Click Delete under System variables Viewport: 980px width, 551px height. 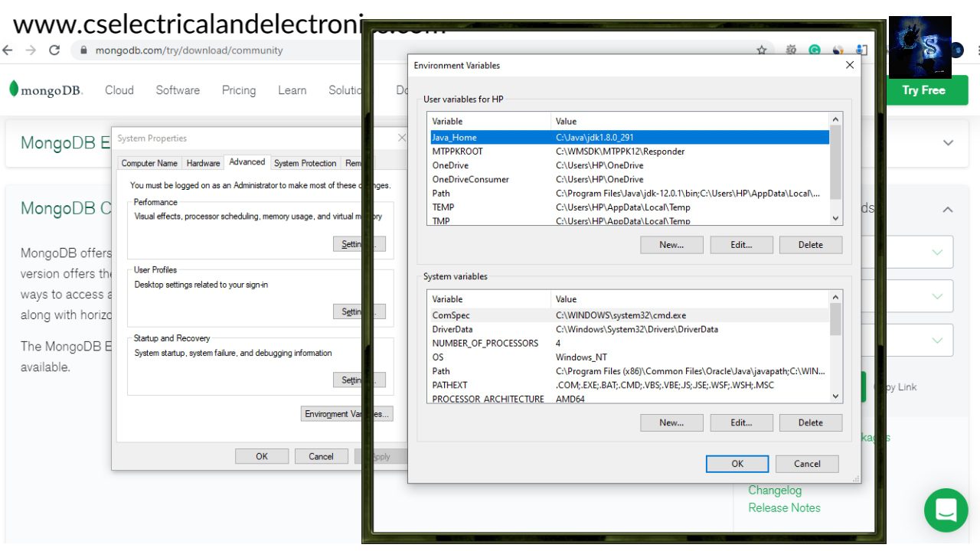coord(811,422)
